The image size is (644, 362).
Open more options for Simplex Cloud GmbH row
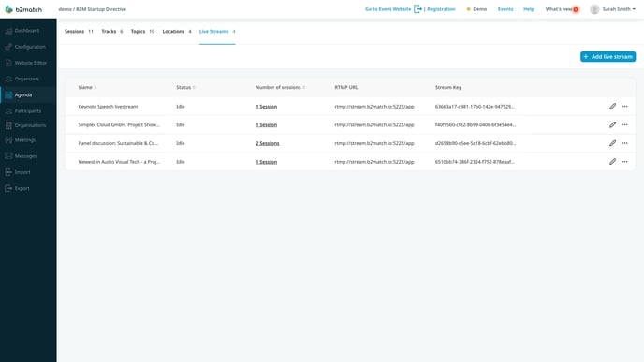(x=624, y=124)
